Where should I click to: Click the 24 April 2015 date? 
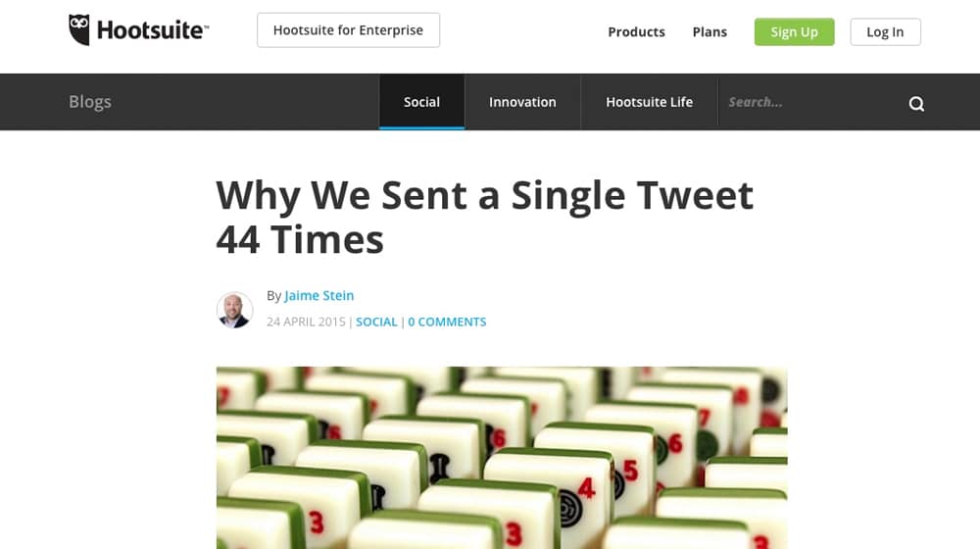(306, 322)
